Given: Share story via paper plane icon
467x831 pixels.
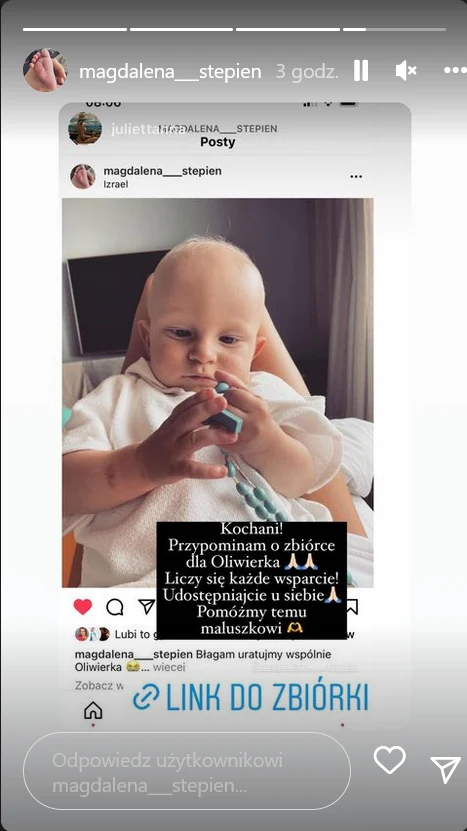Looking at the screenshot, I should click(445, 770).
